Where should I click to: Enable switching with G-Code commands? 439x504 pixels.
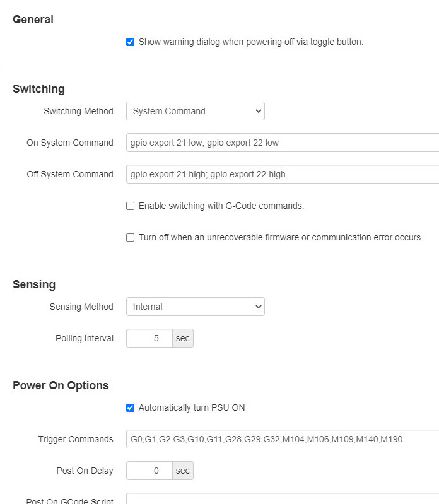(131, 206)
